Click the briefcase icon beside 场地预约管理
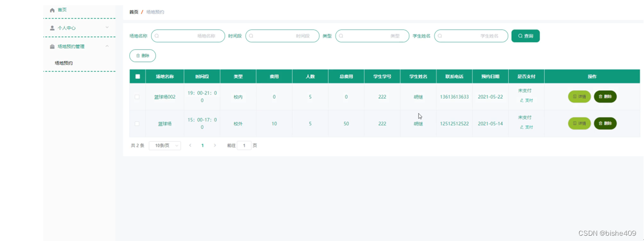 52,47
